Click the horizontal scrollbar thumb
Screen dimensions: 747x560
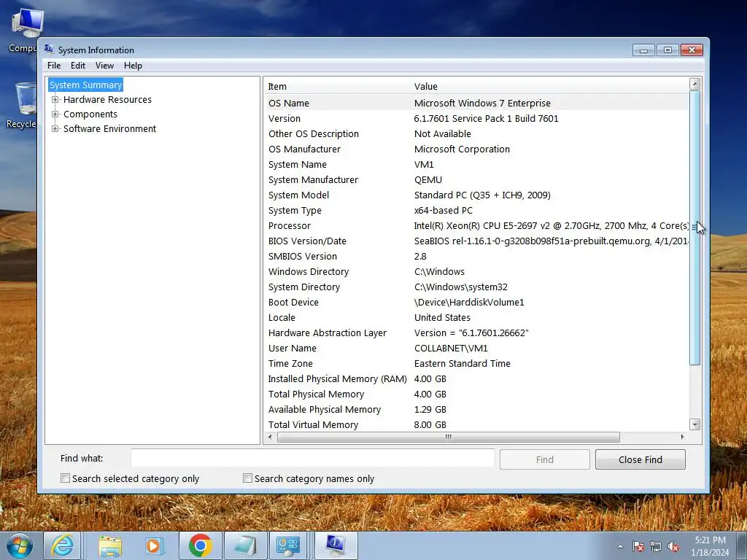click(x=449, y=437)
